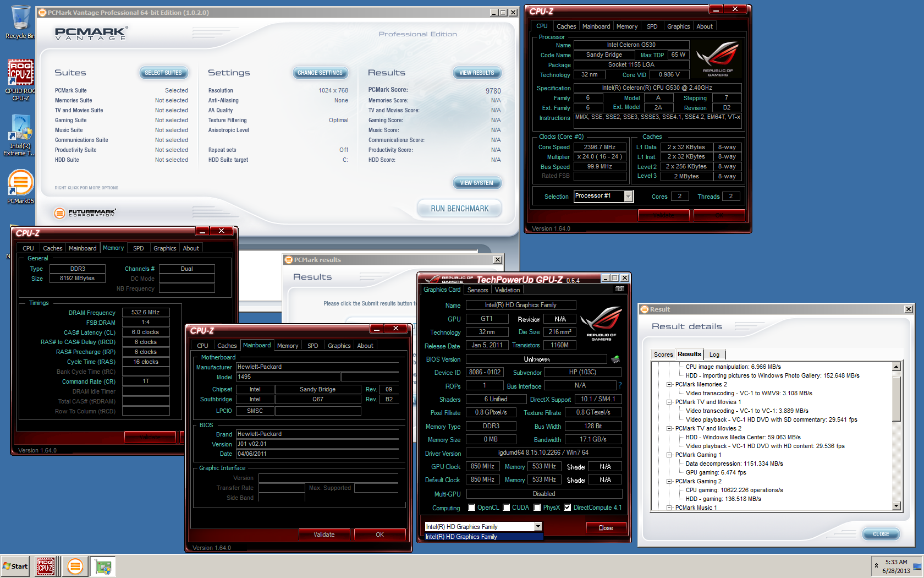Click the GPU-Z monitor taskbar icon

(x=103, y=566)
